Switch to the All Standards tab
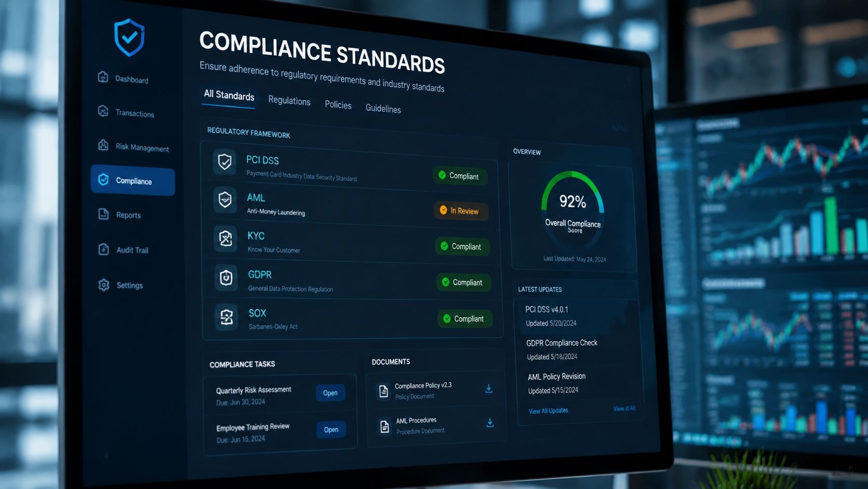The width and height of the screenshot is (868, 489). 229,95
